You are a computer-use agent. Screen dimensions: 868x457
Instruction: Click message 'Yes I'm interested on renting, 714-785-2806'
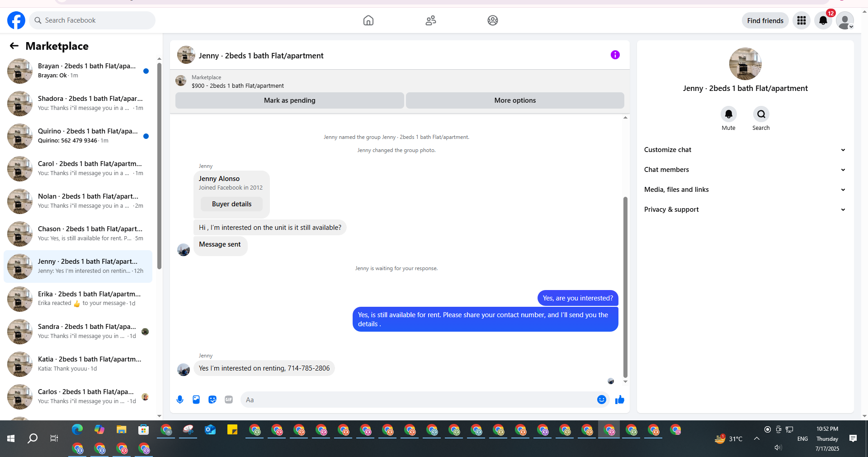[x=264, y=368]
